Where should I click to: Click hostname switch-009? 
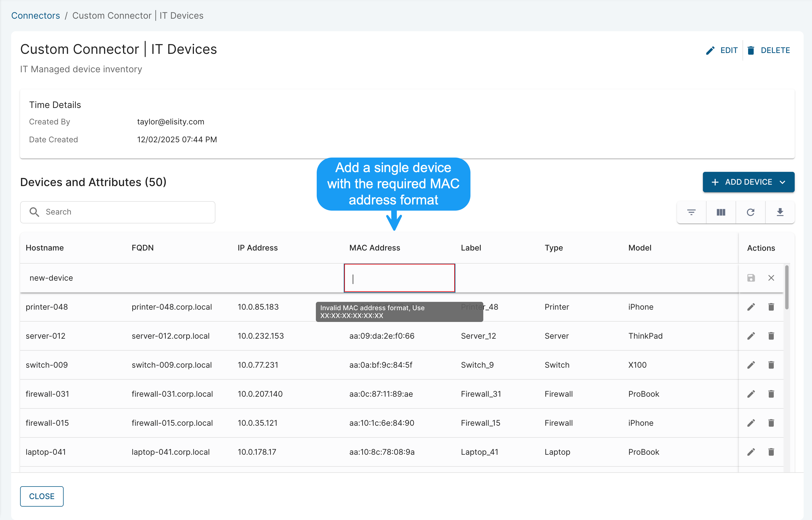(x=47, y=365)
